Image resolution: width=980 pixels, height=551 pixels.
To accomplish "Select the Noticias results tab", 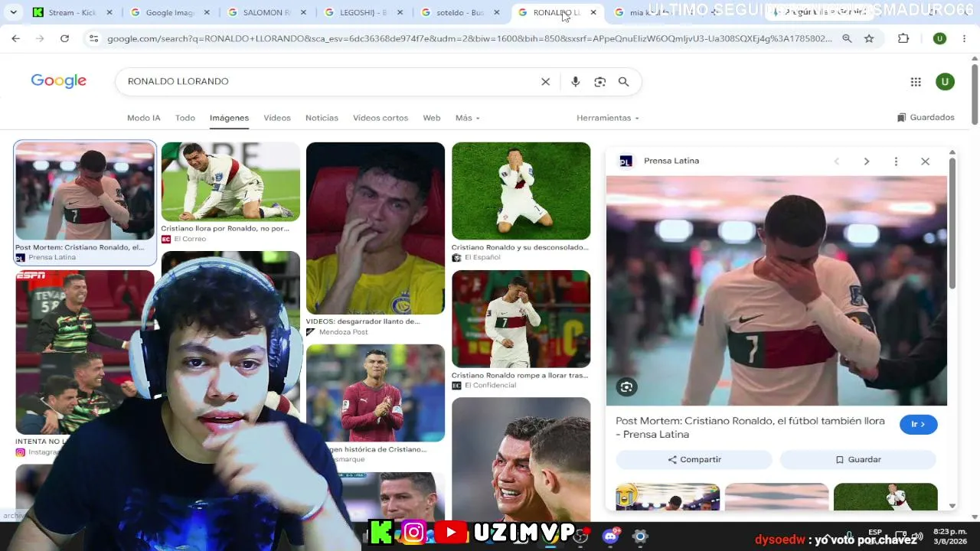I will tap(322, 118).
